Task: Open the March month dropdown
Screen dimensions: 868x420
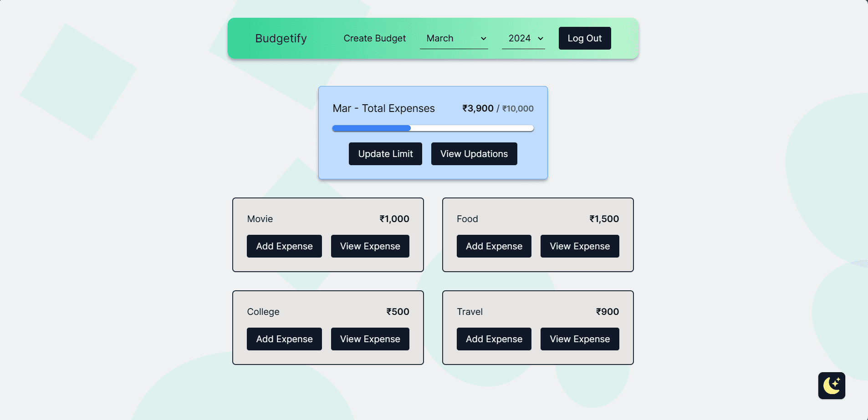Action: coord(454,38)
